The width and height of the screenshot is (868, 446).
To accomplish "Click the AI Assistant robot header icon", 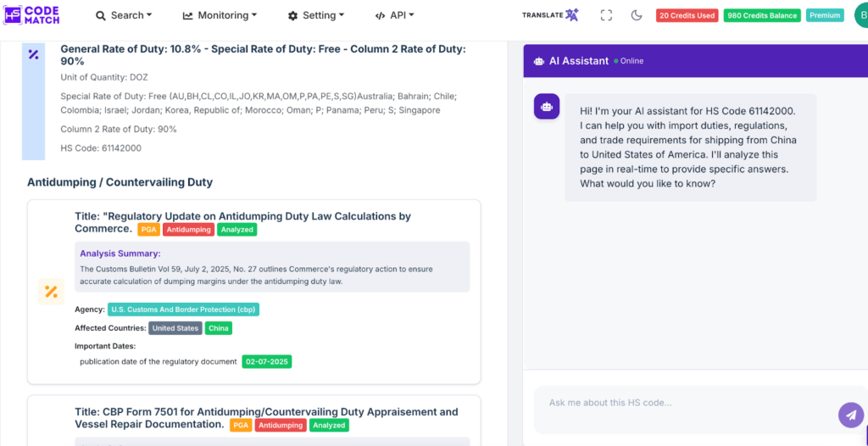I will [x=538, y=61].
